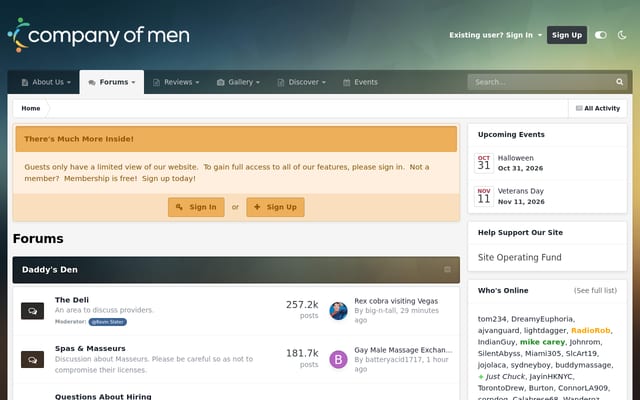Open sydneyboy's profile

(531, 365)
